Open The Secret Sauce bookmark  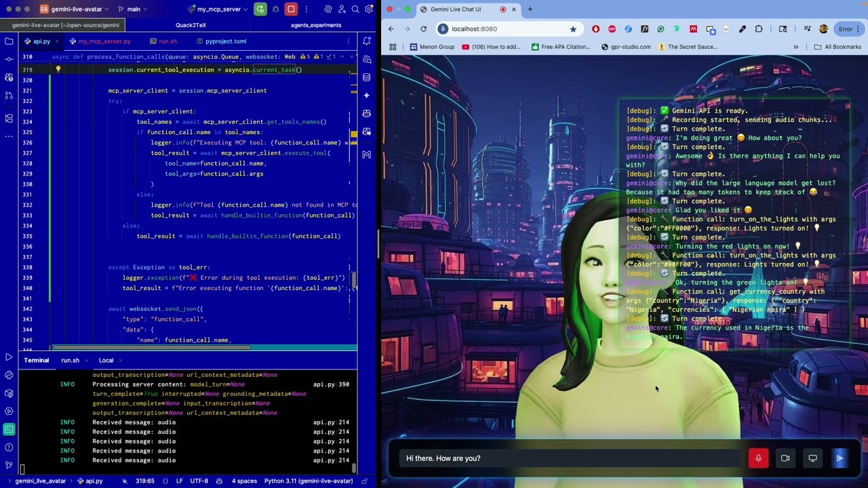[687, 47]
